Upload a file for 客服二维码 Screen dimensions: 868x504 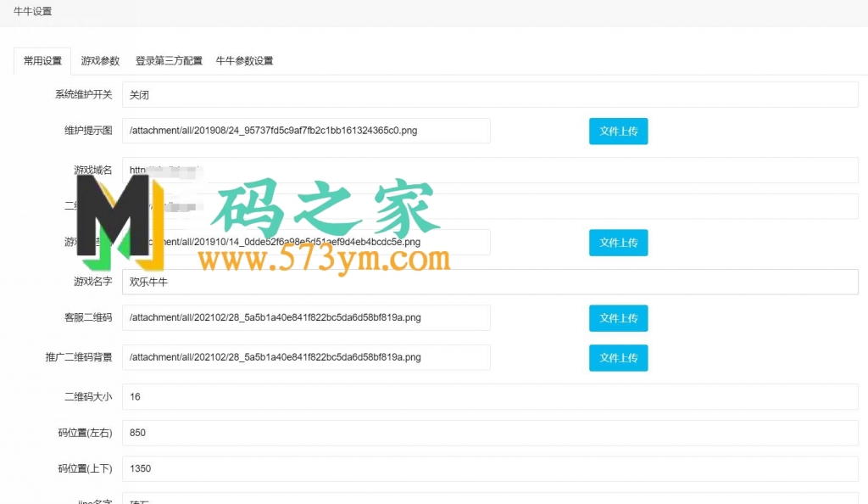click(618, 318)
